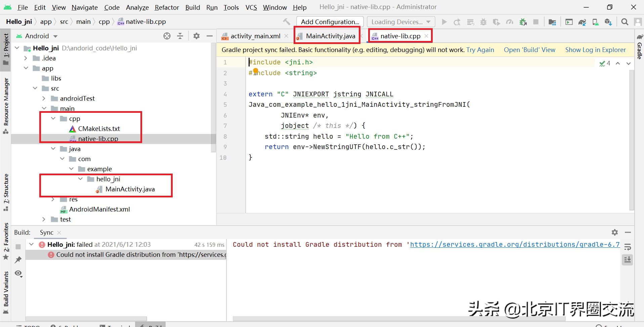Close the native-lib.cpp editor tab
644x327 pixels.
pos(426,36)
